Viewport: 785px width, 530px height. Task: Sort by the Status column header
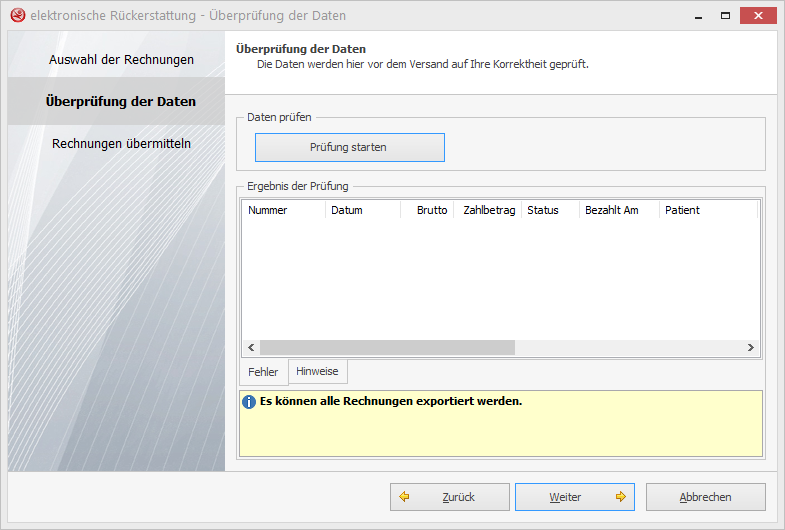(550, 210)
